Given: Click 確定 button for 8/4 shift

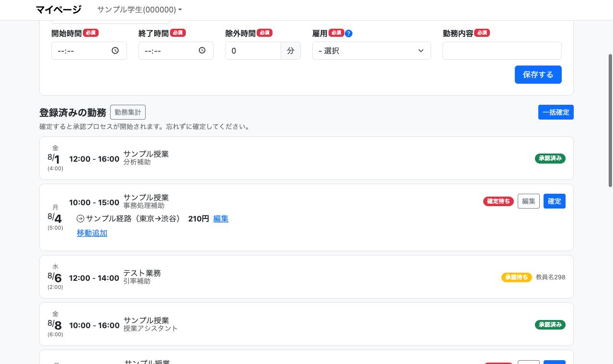Looking at the screenshot, I should [x=555, y=201].
